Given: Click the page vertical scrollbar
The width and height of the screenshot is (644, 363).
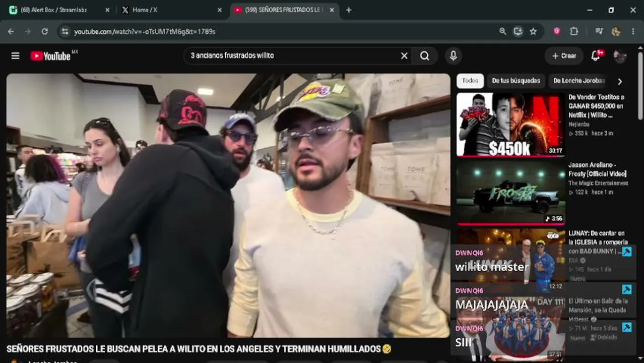Looking at the screenshot, I should (640, 86).
